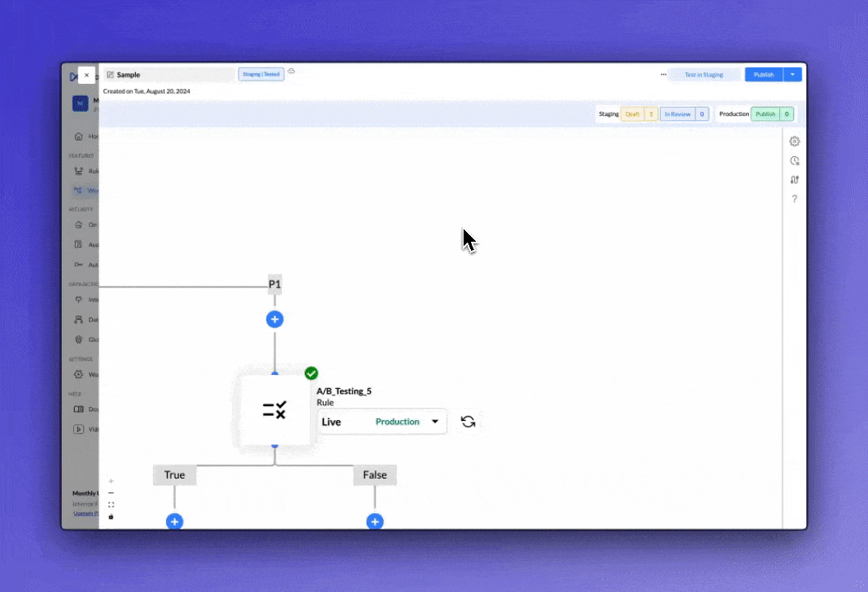Click the Test in Staging button

click(x=704, y=75)
